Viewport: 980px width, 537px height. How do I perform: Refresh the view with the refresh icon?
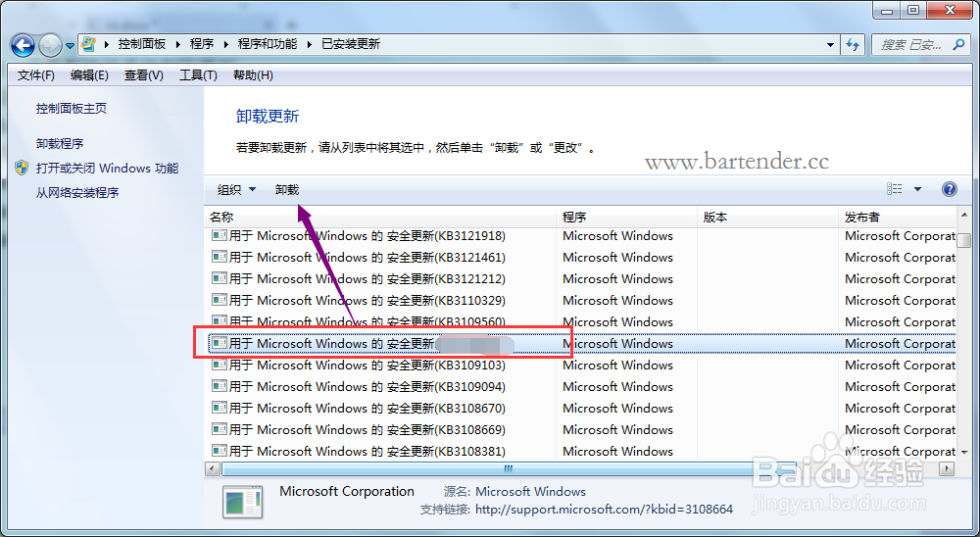853,44
